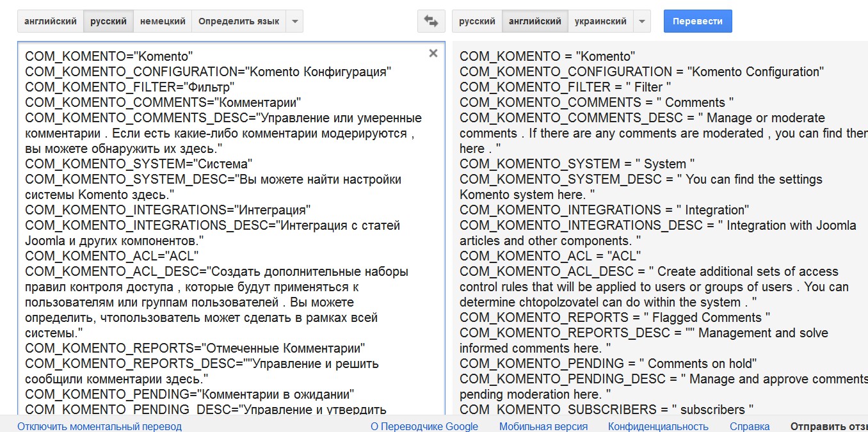868x432 pixels.
Task: Open the Справка help link
Action: click(750, 426)
